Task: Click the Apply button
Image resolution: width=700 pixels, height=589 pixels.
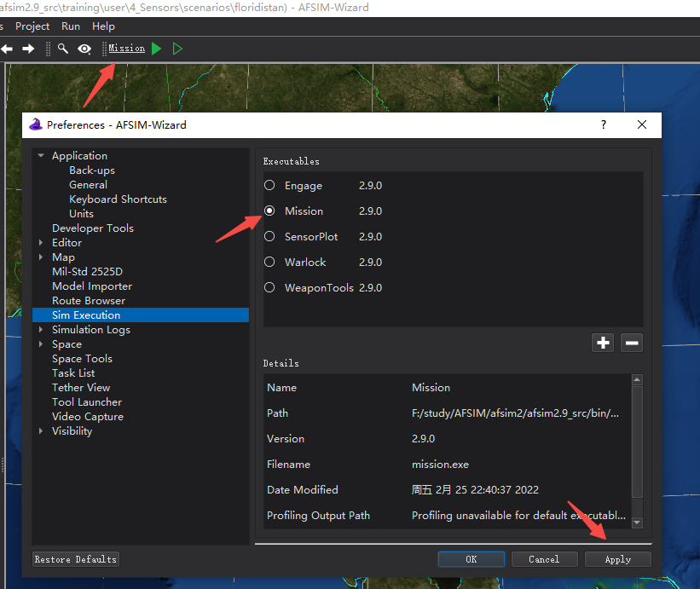Action: (x=618, y=559)
